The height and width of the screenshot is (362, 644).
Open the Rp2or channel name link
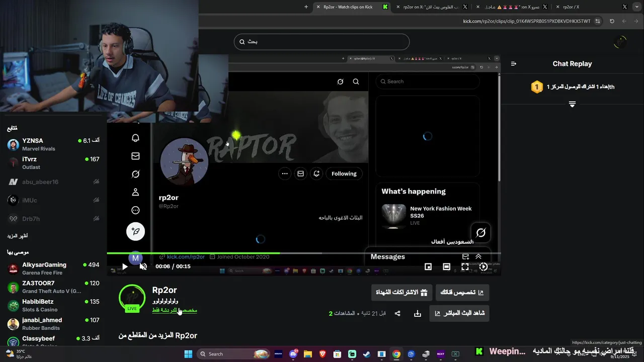(x=165, y=290)
